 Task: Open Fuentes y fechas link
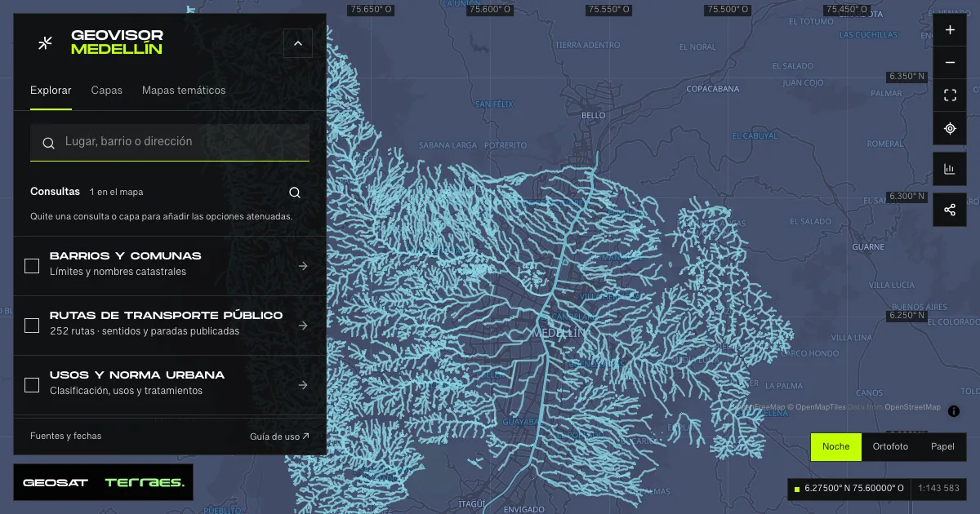66,436
